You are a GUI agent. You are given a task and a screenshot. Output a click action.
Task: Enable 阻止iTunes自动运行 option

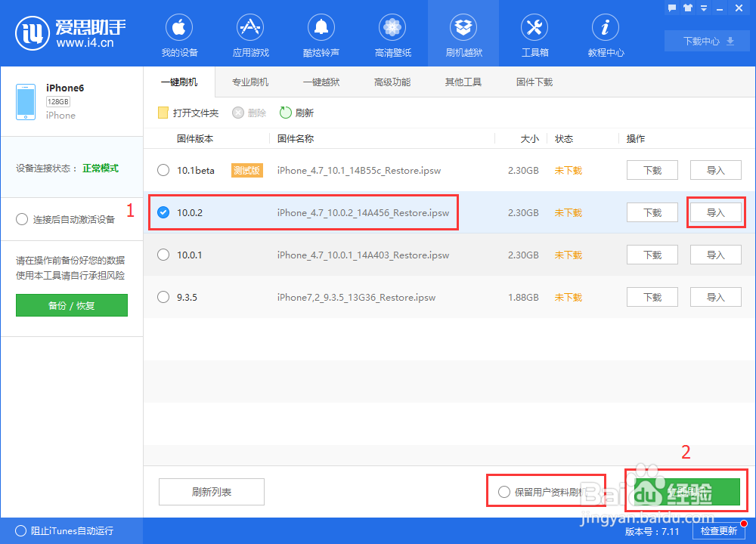point(20,530)
